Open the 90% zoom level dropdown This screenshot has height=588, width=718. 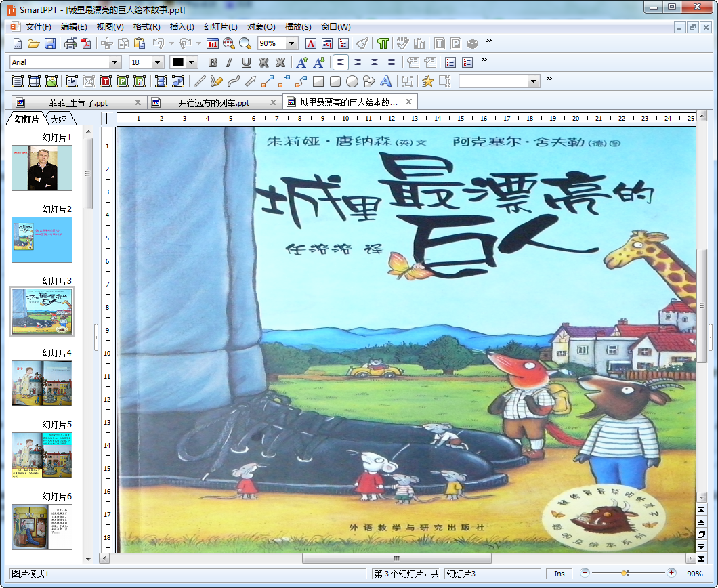coord(292,43)
